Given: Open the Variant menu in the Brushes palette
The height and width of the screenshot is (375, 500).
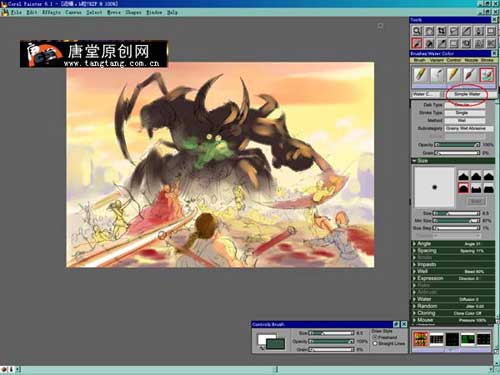Looking at the screenshot, I should click(437, 60).
